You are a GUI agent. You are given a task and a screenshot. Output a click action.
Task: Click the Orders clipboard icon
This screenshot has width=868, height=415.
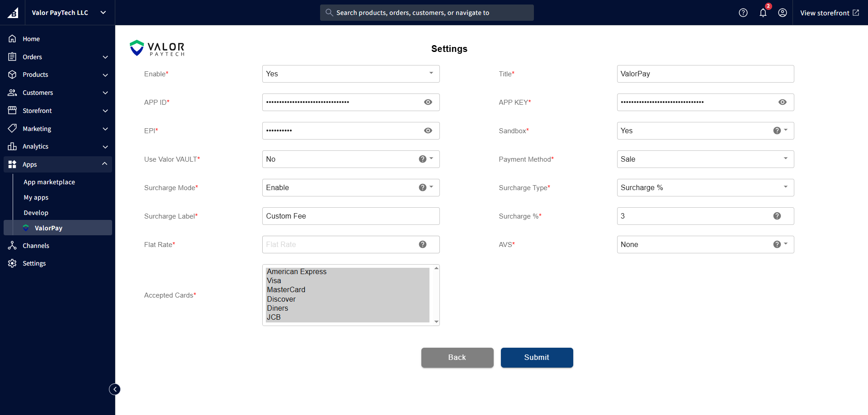[x=12, y=57]
